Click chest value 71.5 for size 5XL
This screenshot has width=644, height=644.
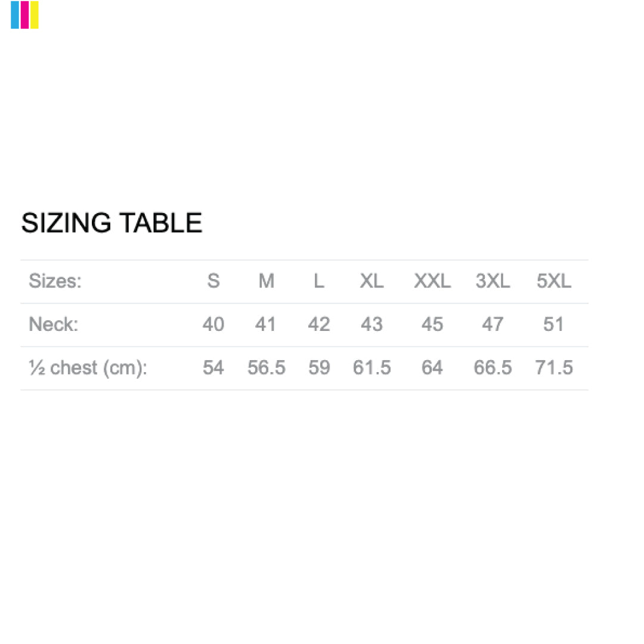click(554, 368)
